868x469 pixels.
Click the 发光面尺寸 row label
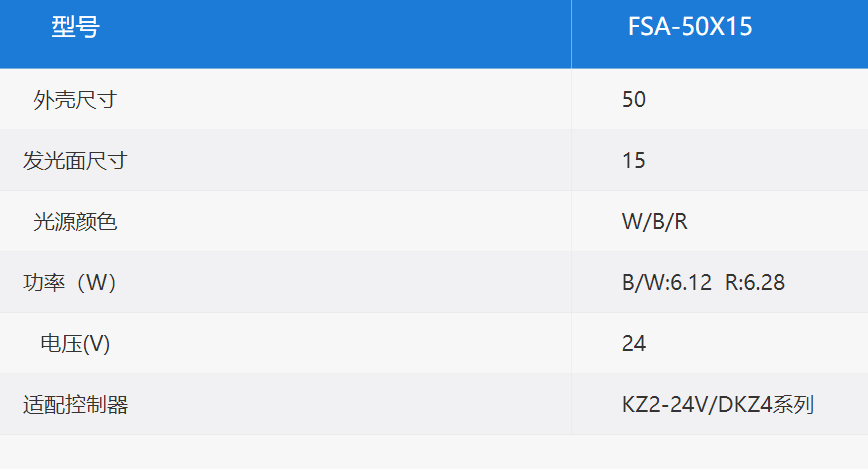point(75,161)
